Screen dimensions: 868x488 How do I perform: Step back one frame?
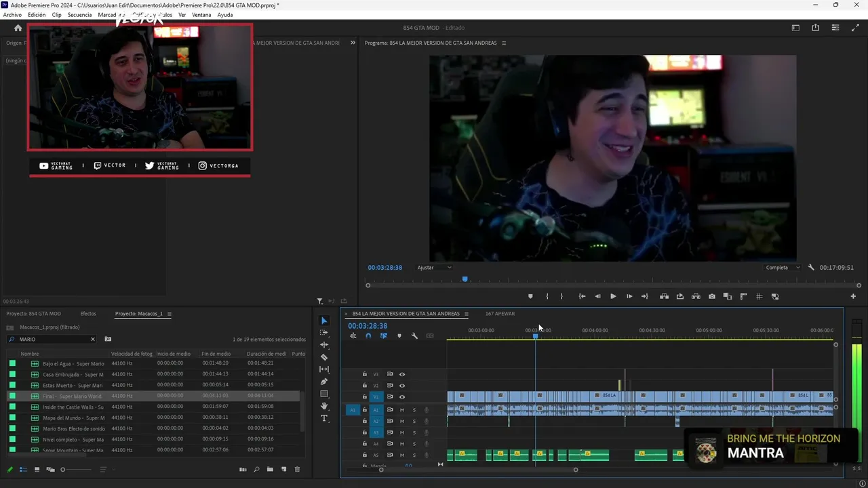[x=597, y=296]
